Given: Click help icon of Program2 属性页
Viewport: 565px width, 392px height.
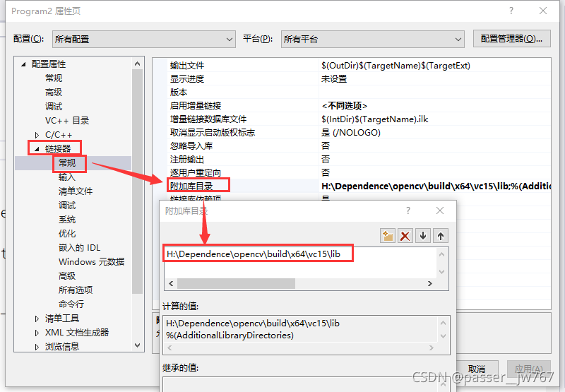Looking at the screenshot, I should (511, 11).
